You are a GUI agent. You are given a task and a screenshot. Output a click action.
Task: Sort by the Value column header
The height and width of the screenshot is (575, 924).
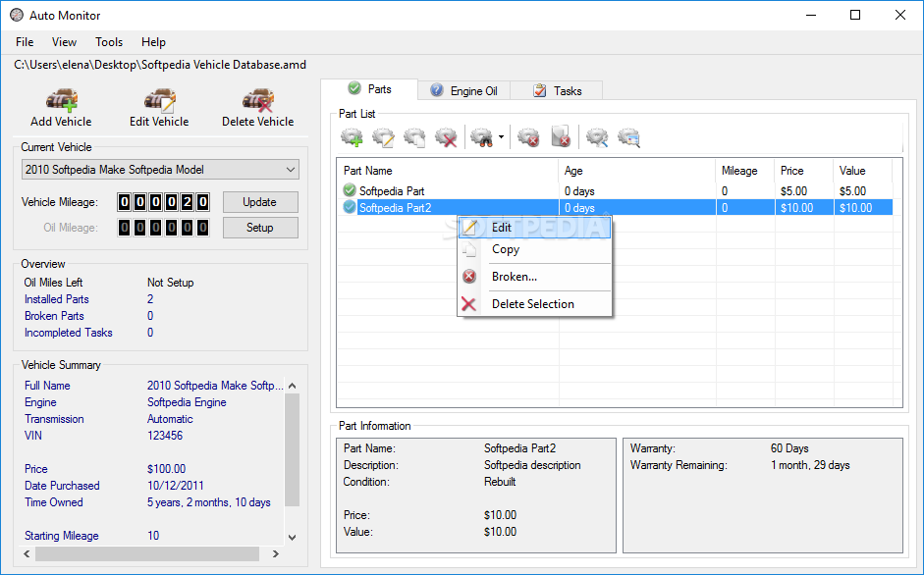pos(863,171)
